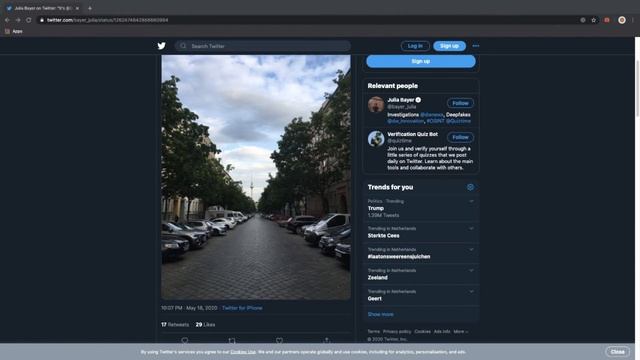Open the browser profile avatar
Viewport: 640px width, 360px height.
(x=622, y=20)
